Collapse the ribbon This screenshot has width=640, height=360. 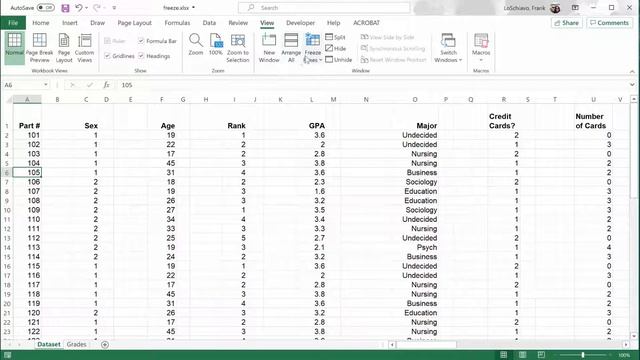[x=632, y=71]
